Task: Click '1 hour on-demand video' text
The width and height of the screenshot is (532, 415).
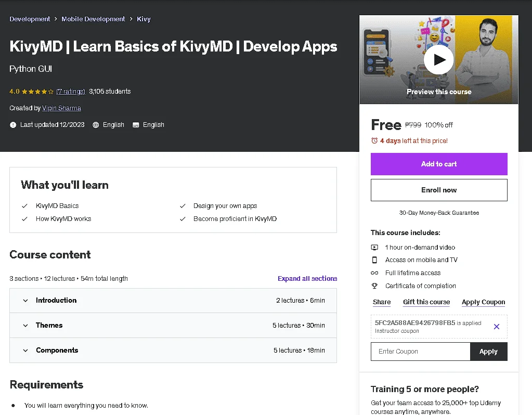Action: 420,248
